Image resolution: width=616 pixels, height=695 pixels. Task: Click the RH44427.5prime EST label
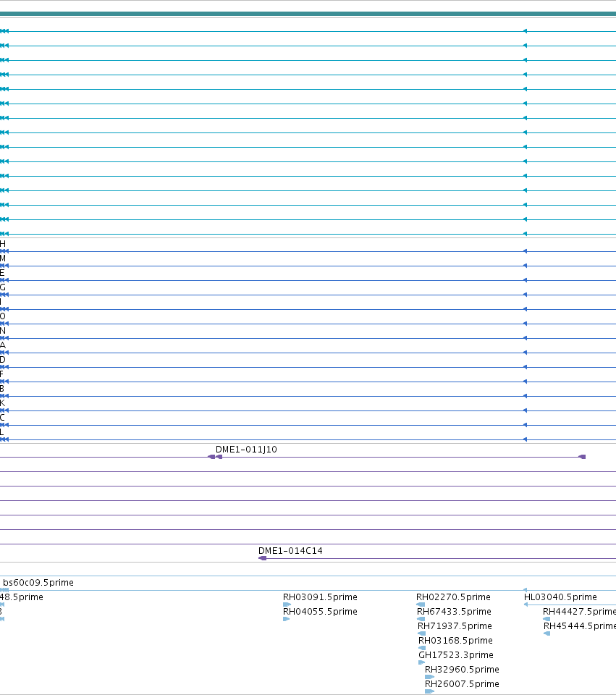tap(579, 612)
